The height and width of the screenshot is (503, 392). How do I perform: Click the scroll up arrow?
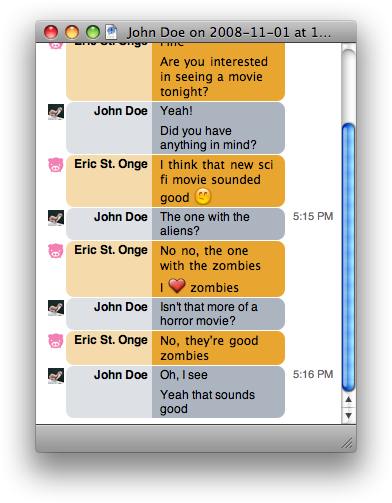click(348, 399)
